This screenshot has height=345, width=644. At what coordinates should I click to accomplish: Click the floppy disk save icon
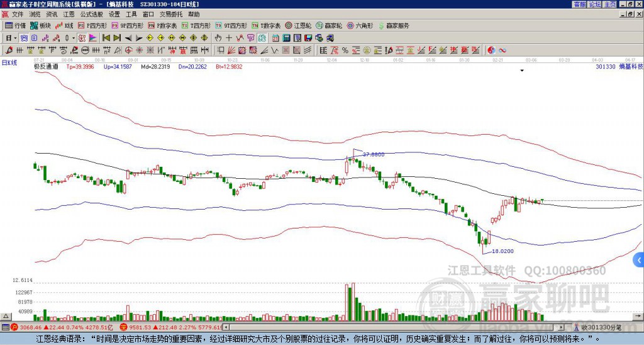[x=308, y=38]
